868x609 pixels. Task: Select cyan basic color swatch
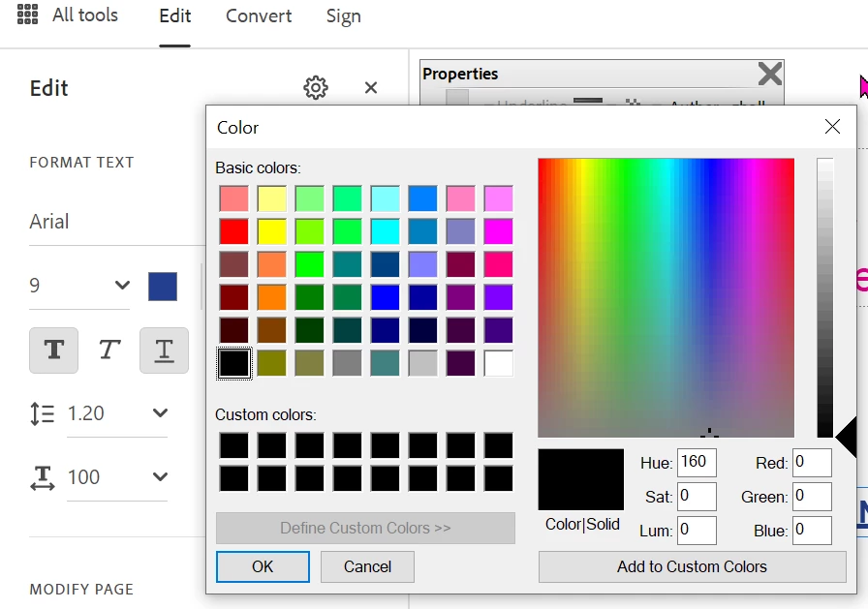385,231
